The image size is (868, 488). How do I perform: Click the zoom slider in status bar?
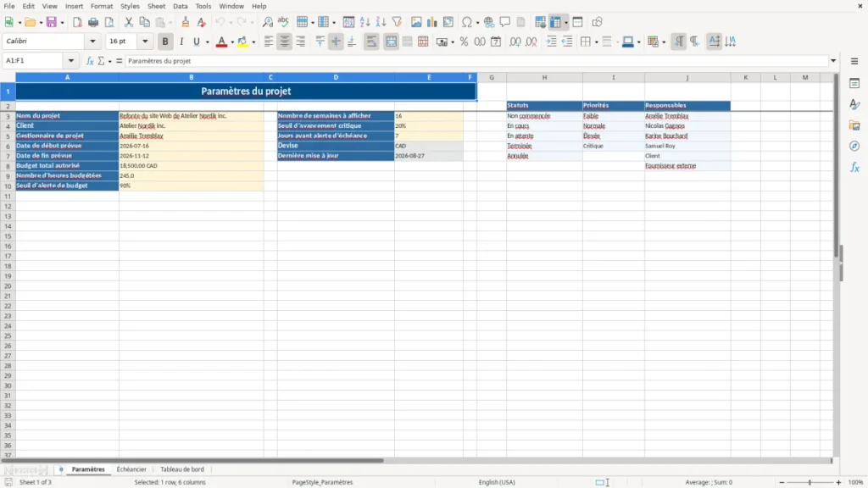(810, 482)
